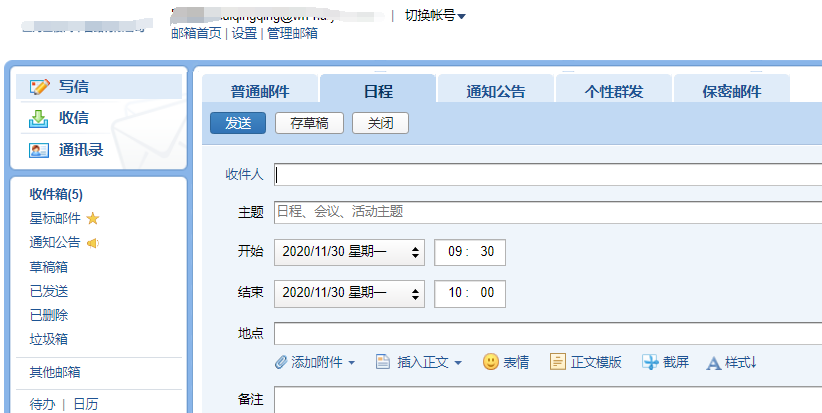Click into the 主题 subject field
Viewport: 822px width, 413px height.
tap(545, 212)
